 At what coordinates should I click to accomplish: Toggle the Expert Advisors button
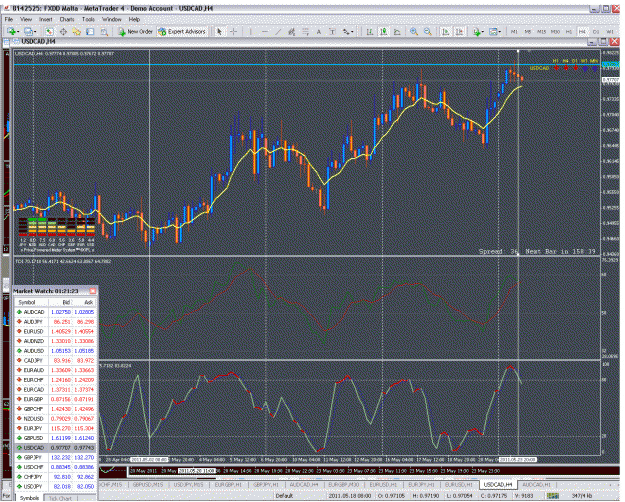(182, 31)
